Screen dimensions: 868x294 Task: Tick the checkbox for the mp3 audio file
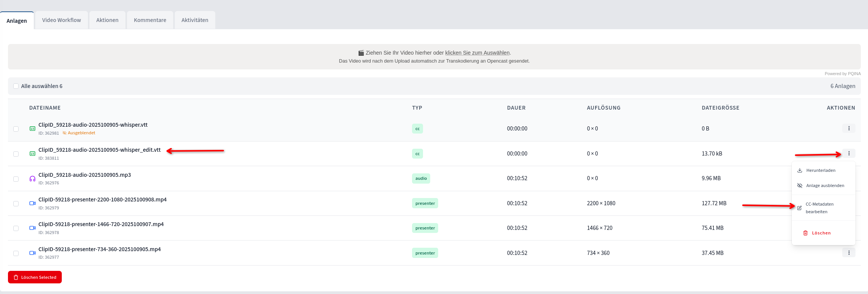click(x=16, y=179)
